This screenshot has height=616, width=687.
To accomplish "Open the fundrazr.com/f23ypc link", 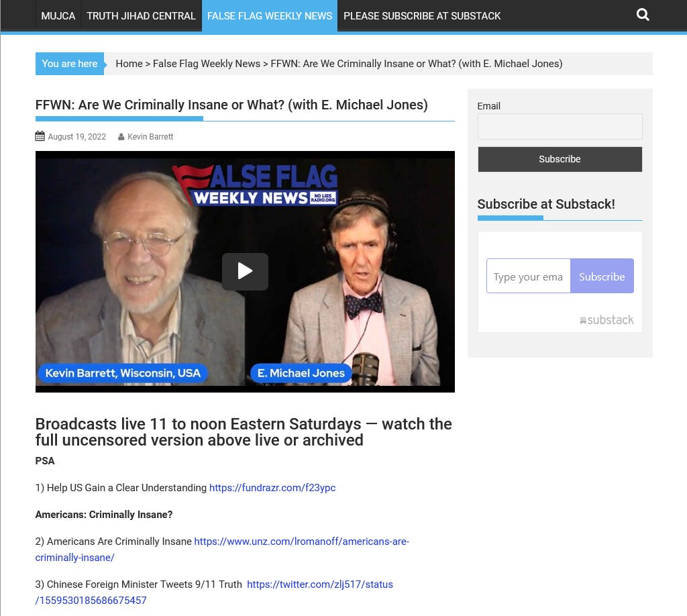I will [x=272, y=488].
